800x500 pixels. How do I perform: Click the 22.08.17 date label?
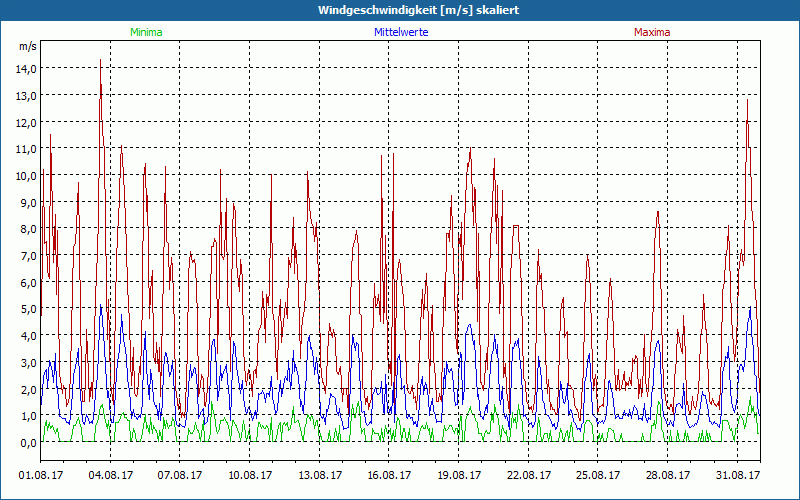coord(529,475)
